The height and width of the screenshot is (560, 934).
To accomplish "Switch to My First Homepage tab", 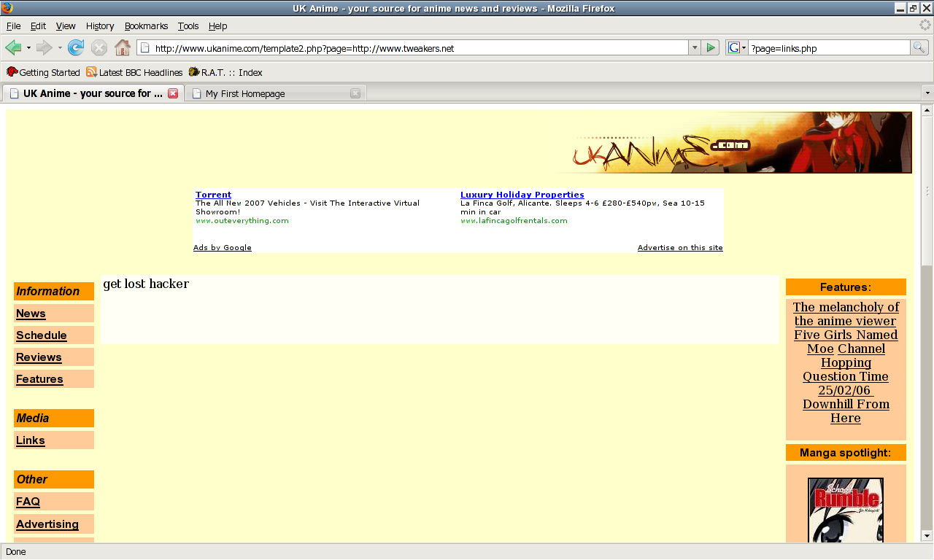I will coord(270,93).
